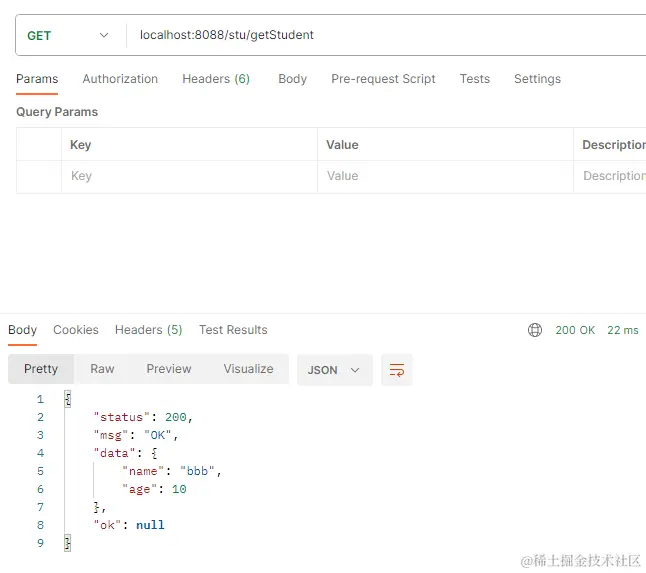646x573 pixels.
Task: Click the Key column header
Action: [80, 145]
